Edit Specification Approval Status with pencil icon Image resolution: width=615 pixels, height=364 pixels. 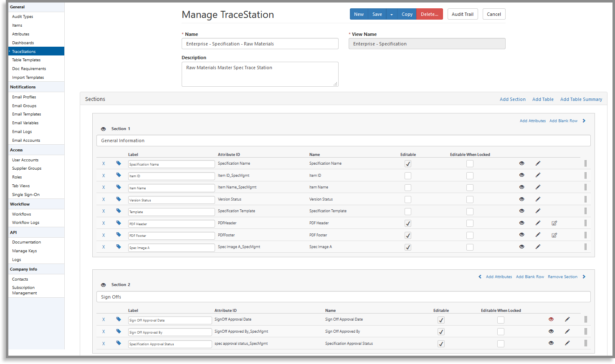pos(567,343)
